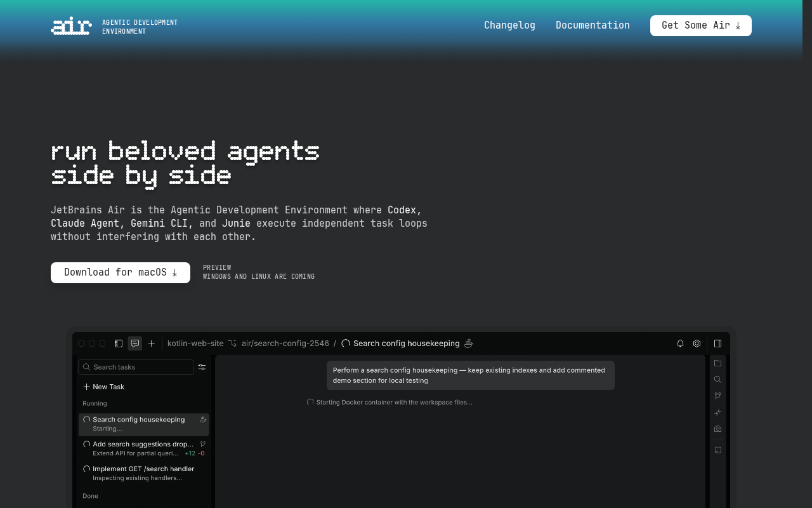Click the -0 deletions count
Viewport: 812px width, 508px height.
tap(201, 453)
